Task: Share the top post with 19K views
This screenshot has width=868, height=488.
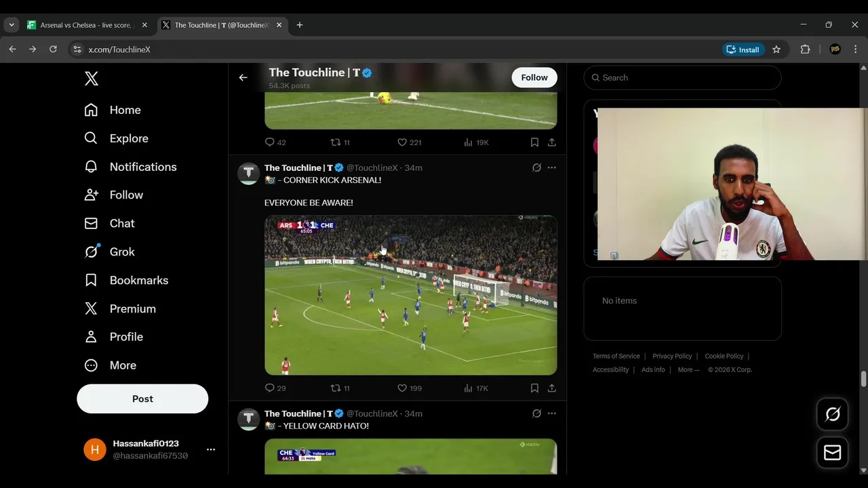Action: coord(552,142)
